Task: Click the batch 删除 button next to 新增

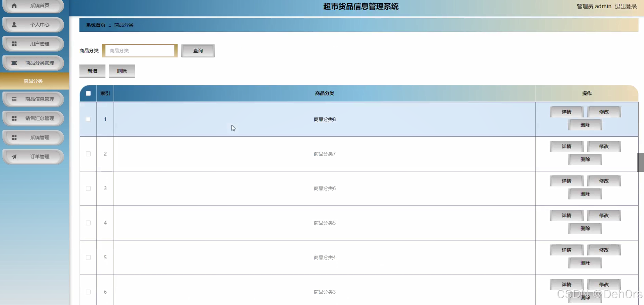Action: (x=122, y=71)
